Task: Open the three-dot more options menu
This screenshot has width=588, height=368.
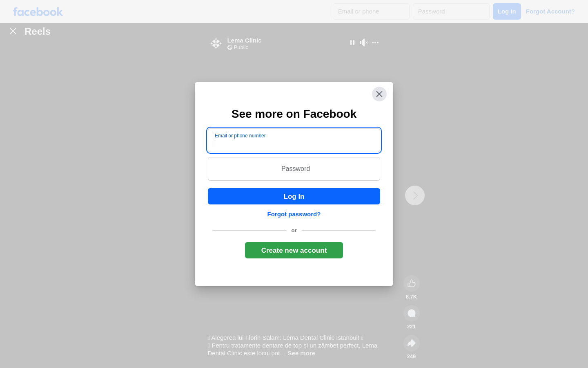Action: (x=375, y=43)
